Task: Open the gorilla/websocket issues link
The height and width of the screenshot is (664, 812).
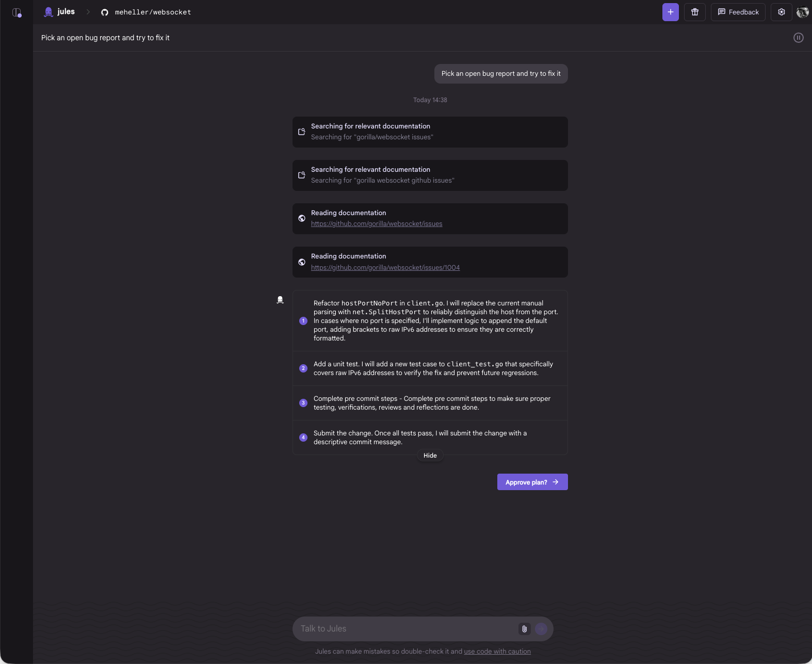Action: coord(377,224)
